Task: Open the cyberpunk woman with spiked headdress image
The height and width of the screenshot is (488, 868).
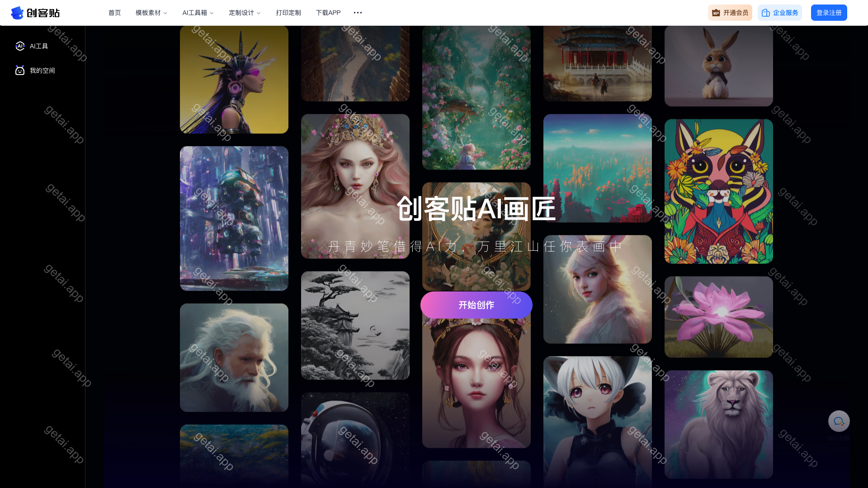Action: 234,80
